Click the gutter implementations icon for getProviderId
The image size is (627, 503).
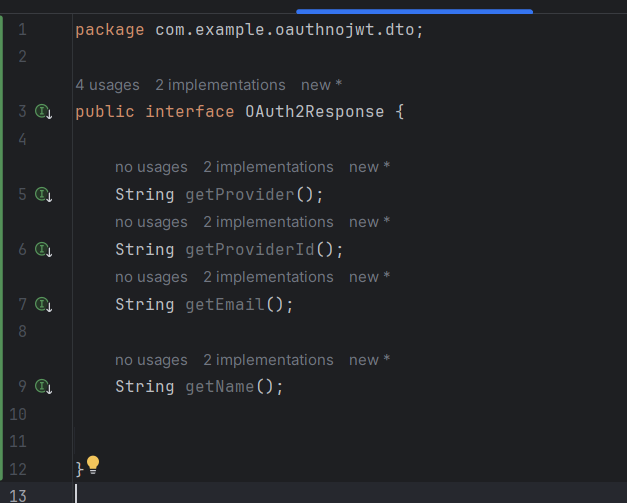pyautogui.click(x=43, y=250)
